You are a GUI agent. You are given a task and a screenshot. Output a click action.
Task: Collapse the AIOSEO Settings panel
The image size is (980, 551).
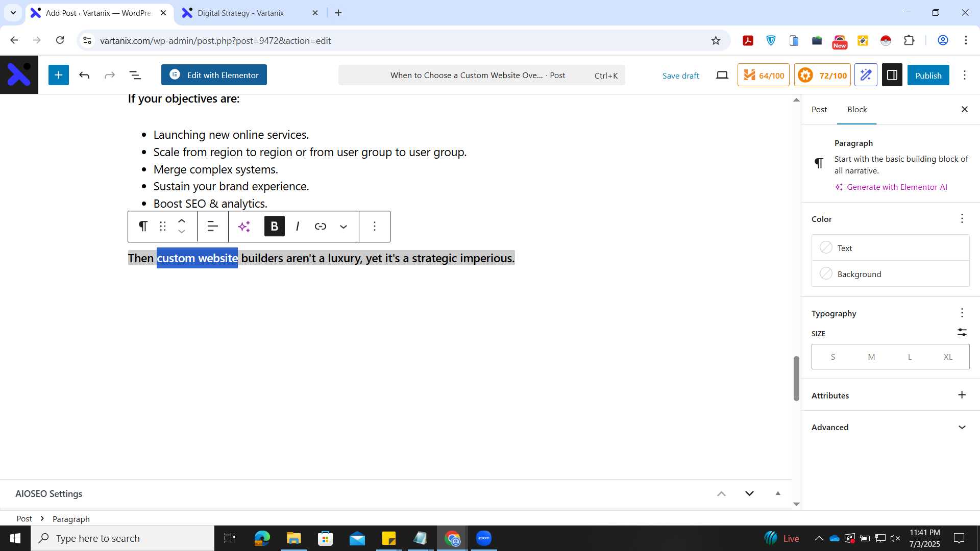[778, 493]
